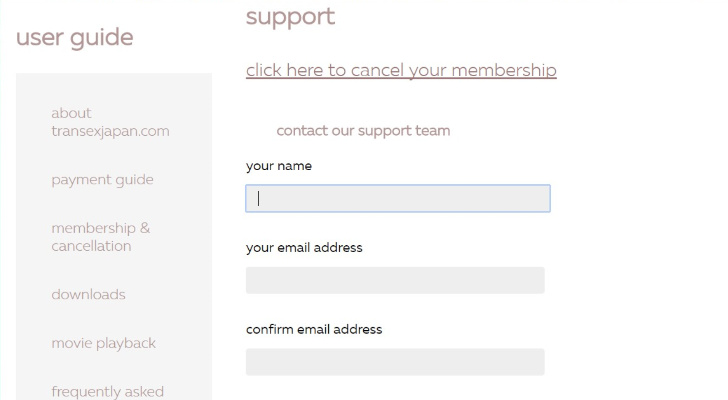Click 'click here to cancel your membership'
The image size is (728, 400).
401,70
